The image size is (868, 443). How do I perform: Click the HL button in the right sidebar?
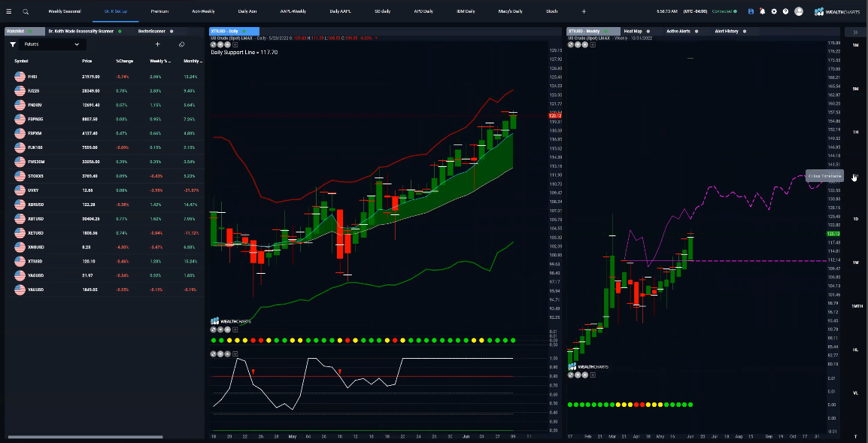[855, 350]
